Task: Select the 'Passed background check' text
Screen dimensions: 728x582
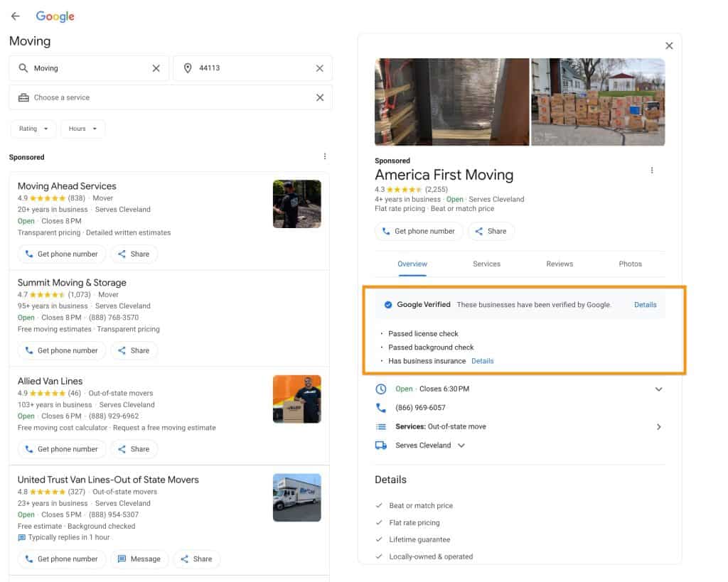Action: [x=431, y=347]
